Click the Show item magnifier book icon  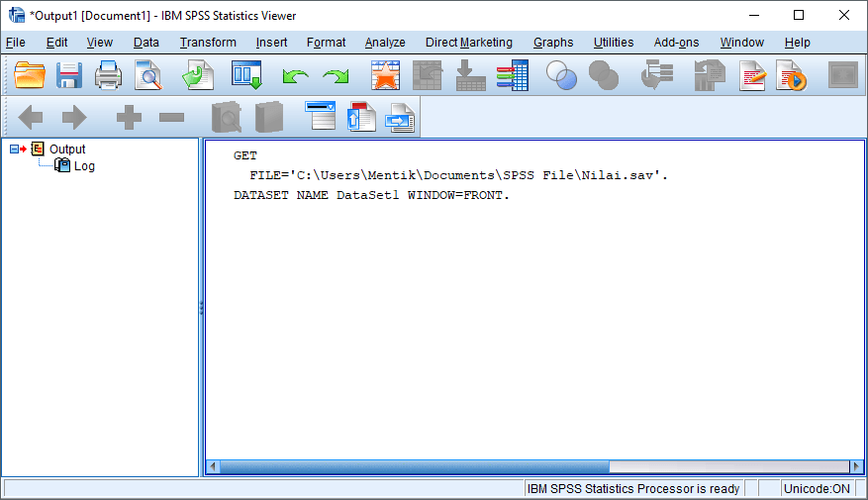point(227,117)
